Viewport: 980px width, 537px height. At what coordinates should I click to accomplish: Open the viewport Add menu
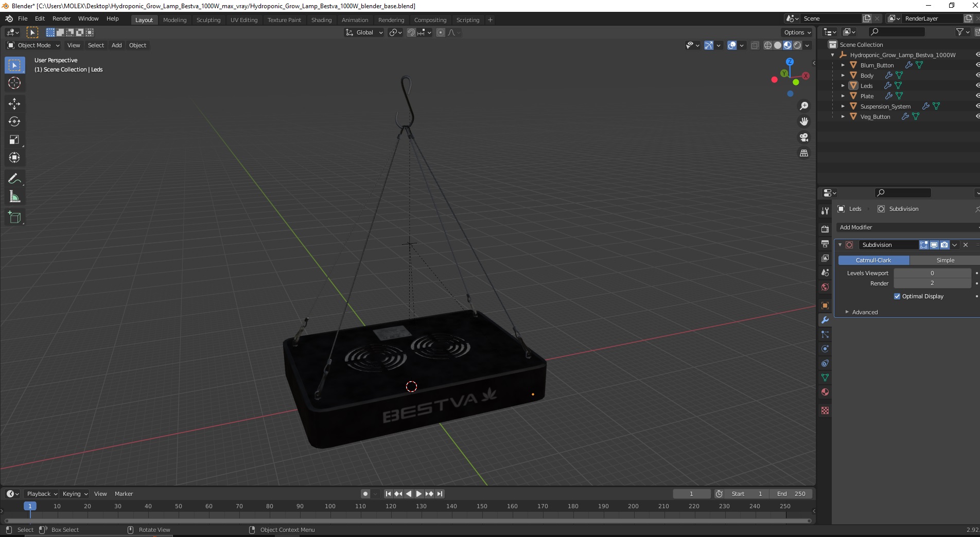117,45
